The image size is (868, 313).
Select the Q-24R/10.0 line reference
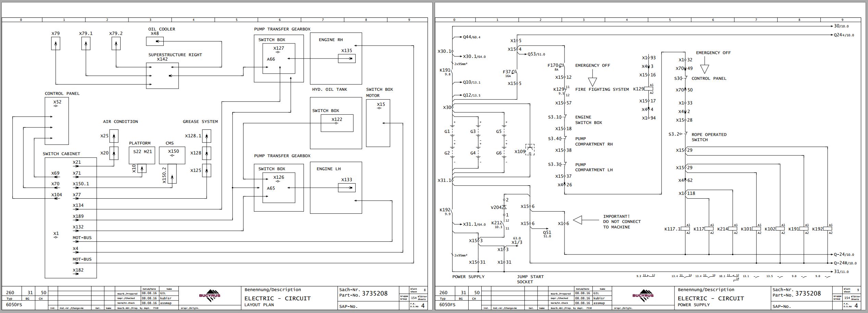[845, 263]
